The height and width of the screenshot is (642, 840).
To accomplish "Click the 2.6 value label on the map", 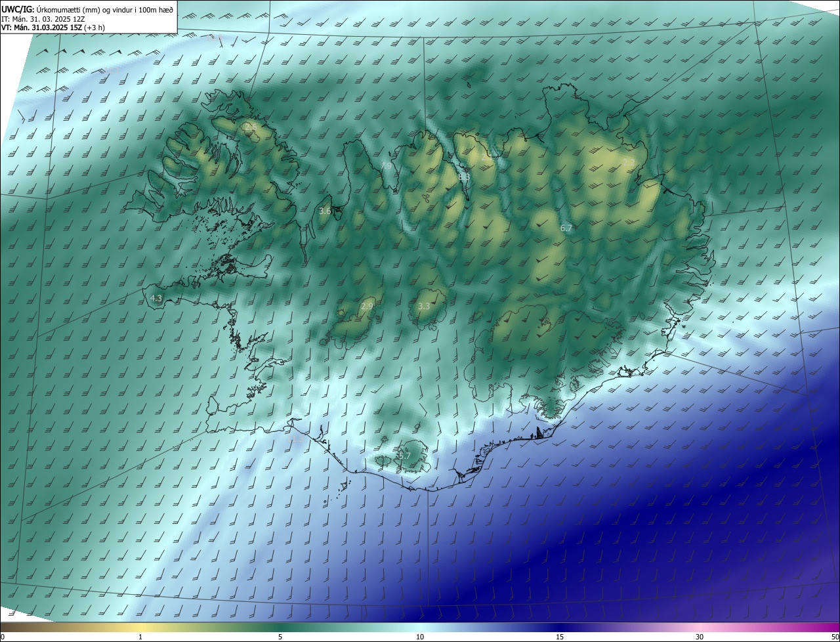I will coord(250,127).
